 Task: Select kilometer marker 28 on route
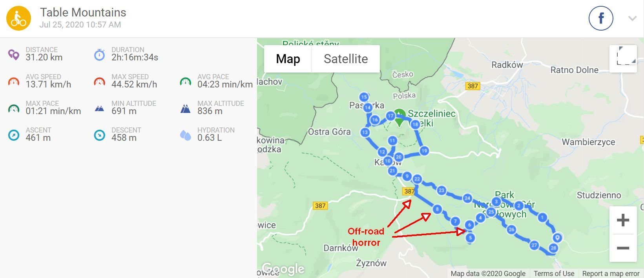pyautogui.click(x=553, y=248)
